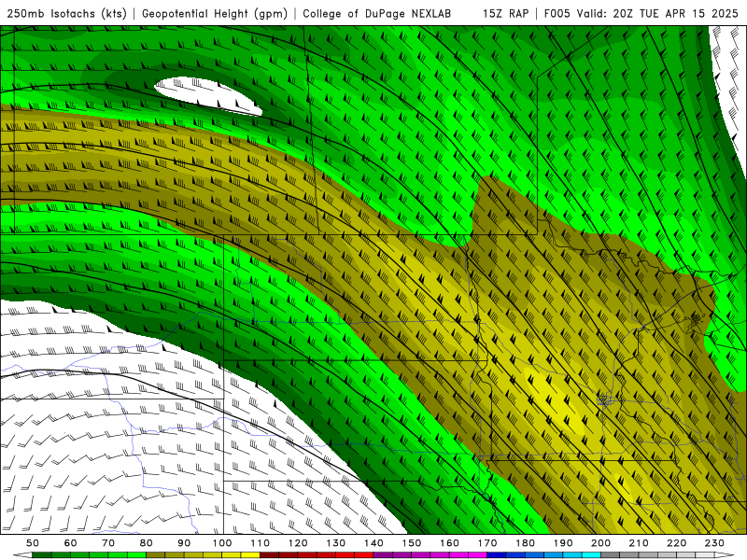Click the 90 label on the color scale
Viewport: 747px width, 560px height.
click(184, 543)
